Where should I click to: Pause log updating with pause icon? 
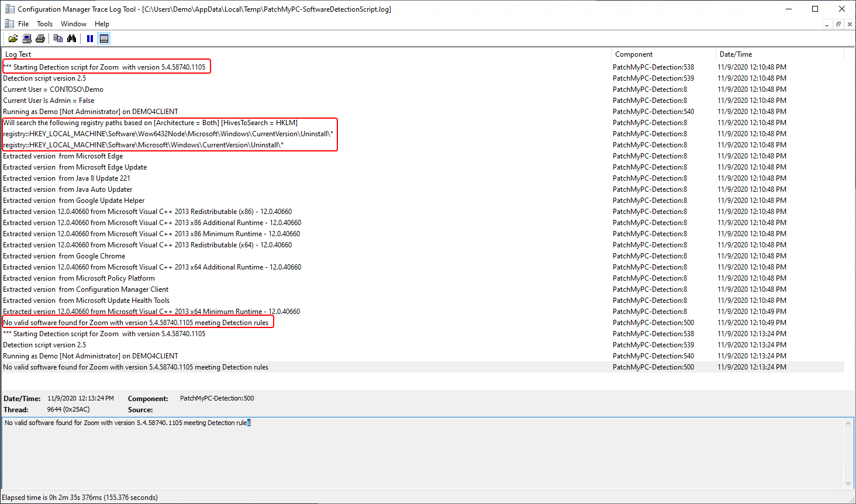tap(90, 39)
